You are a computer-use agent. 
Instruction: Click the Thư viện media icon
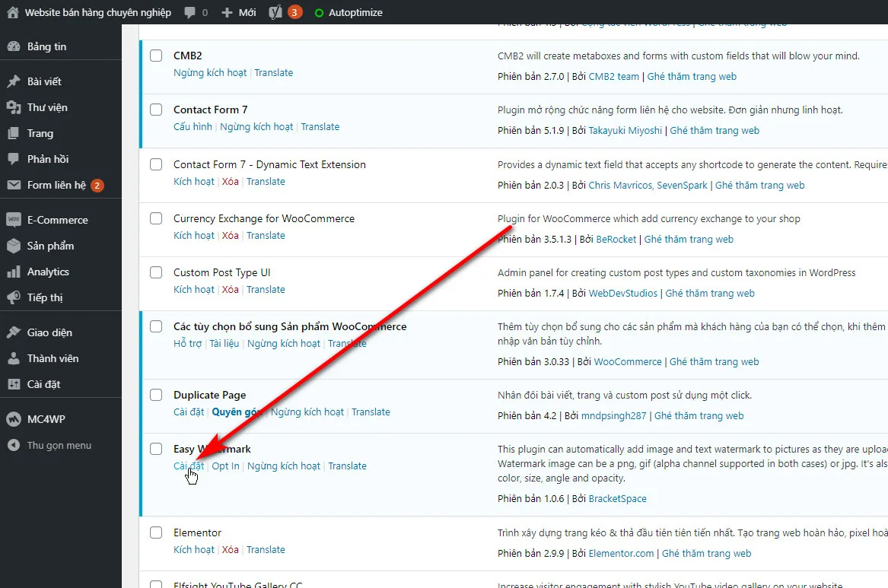point(14,107)
